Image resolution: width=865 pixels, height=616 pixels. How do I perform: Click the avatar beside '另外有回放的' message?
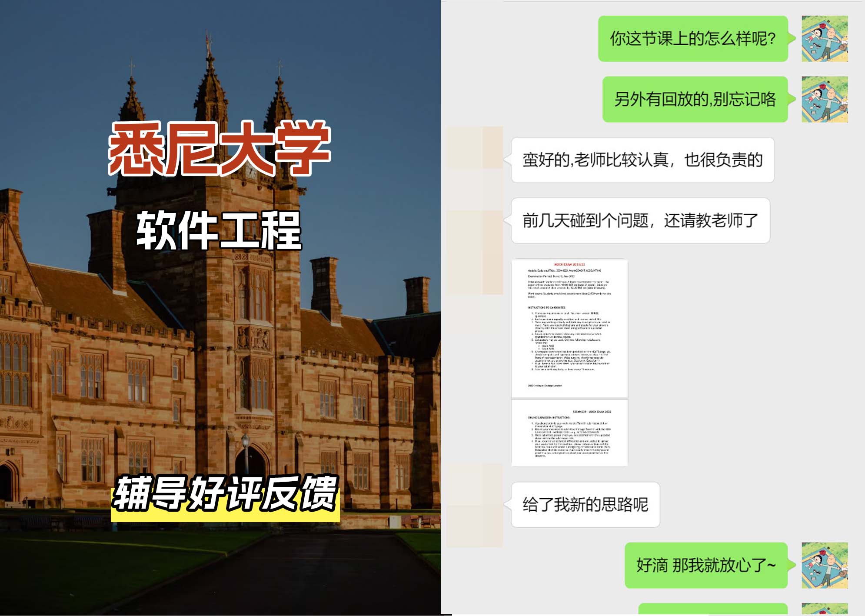825,99
